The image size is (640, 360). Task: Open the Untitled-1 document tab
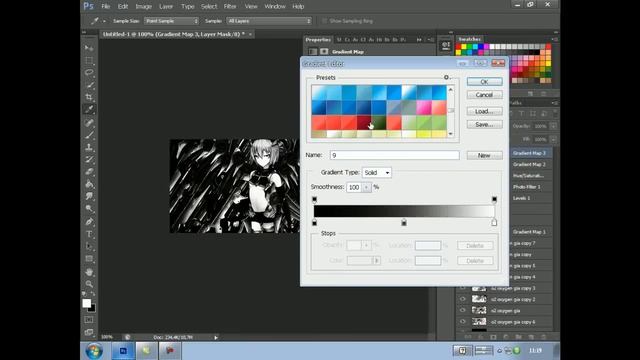point(173,34)
